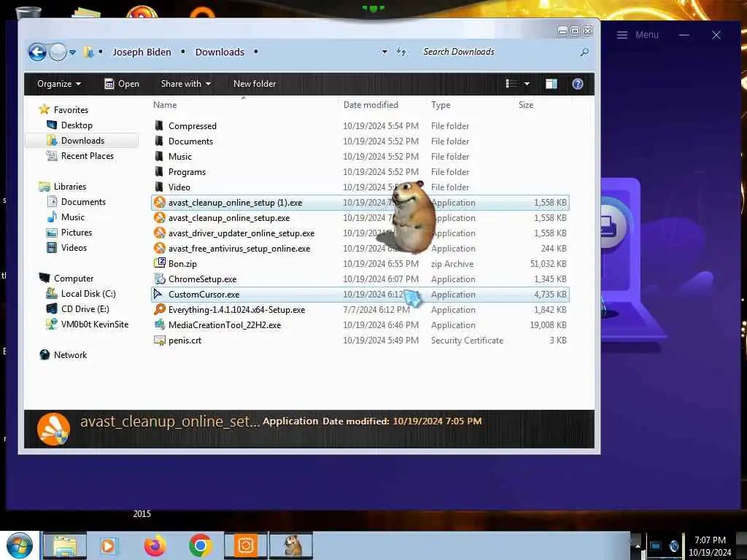Viewport: 747px width, 560px height.
Task: Open CD Drive (E:)
Action: 85,309
